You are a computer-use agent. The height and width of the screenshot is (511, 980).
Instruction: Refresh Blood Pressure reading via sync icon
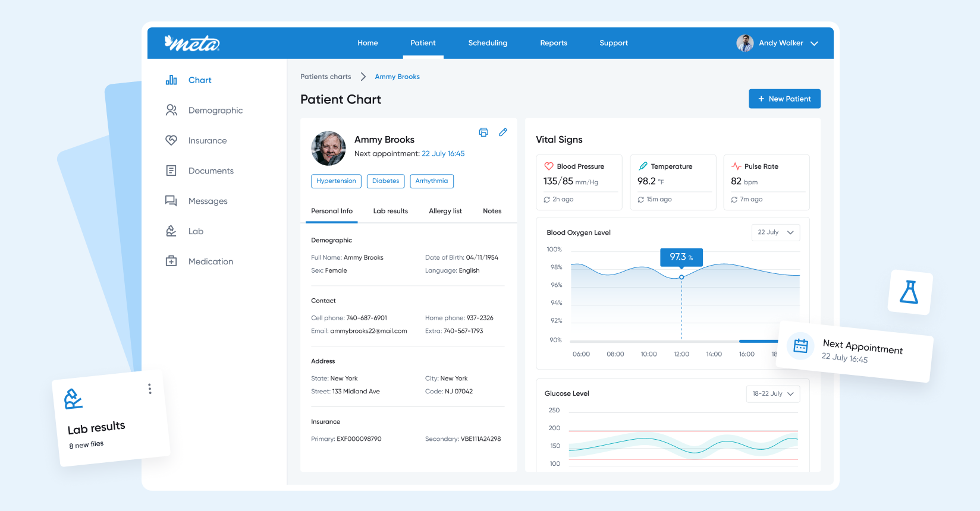tap(546, 200)
